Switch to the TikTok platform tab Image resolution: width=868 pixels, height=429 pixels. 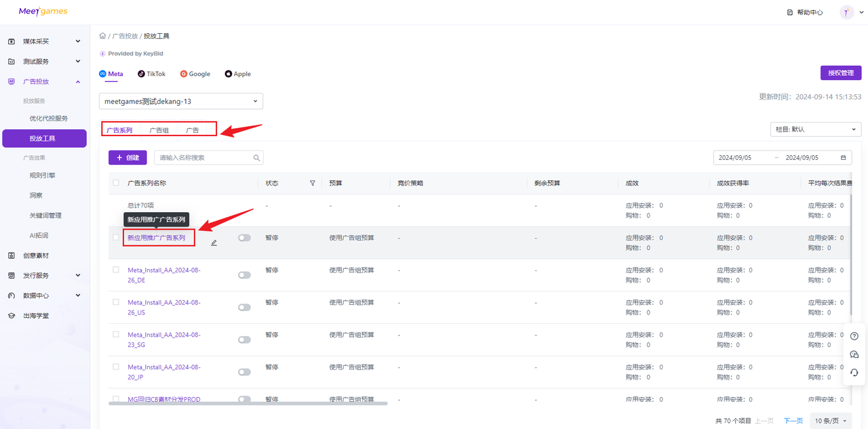[x=151, y=74]
